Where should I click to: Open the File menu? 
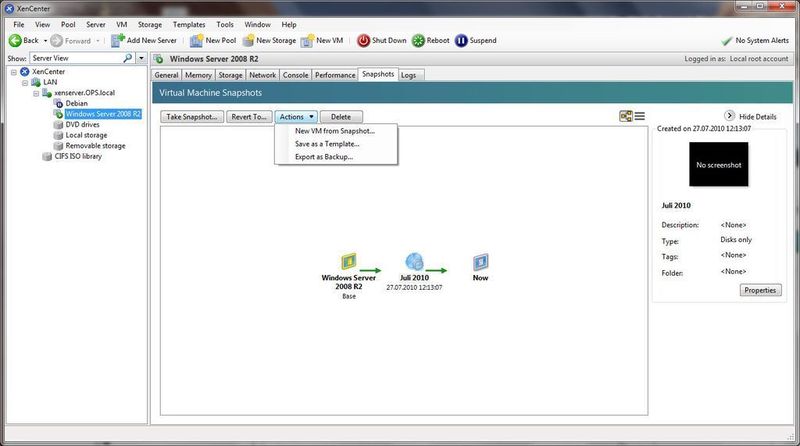click(x=19, y=24)
